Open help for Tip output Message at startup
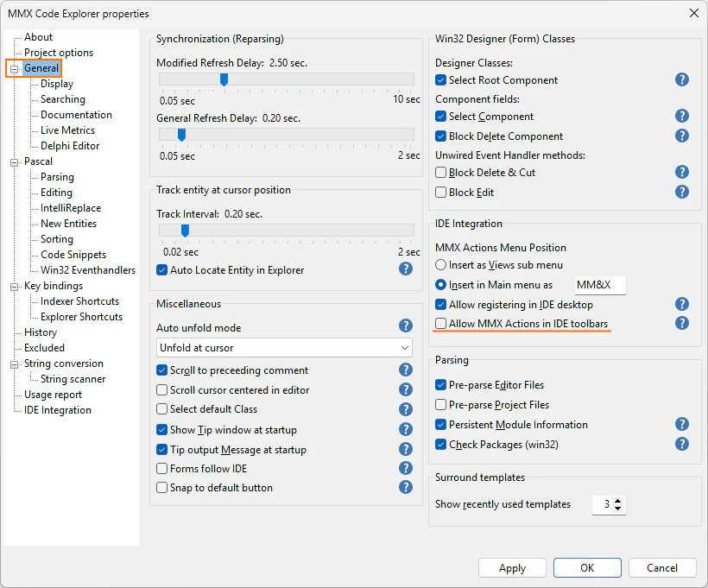Image resolution: width=708 pixels, height=588 pixels. (406, 449)
